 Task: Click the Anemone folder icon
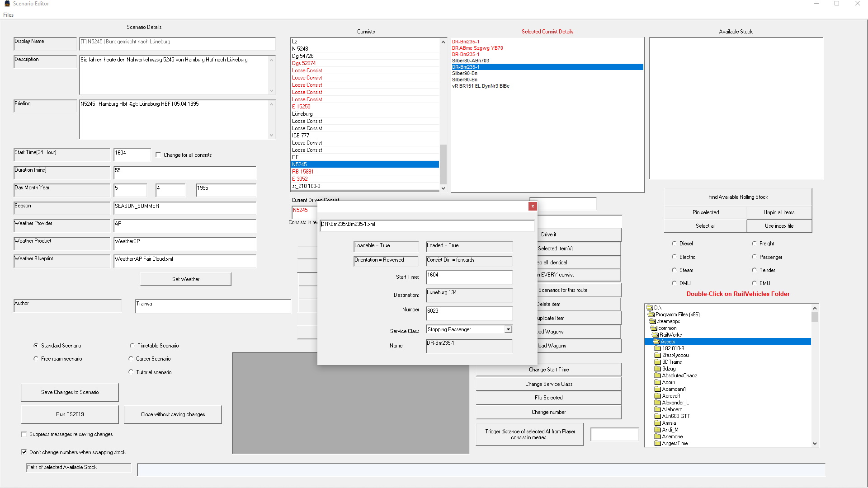tap(657, 436)
